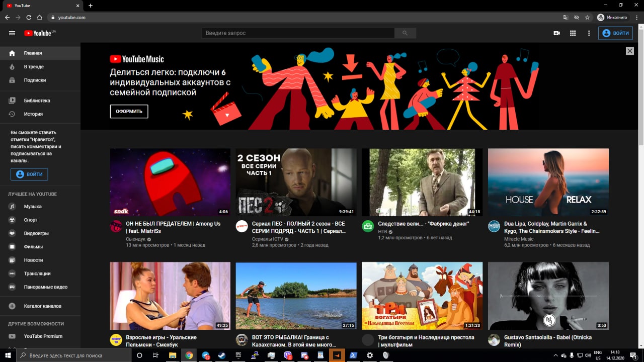Open Steam from the taskbar
This screenshot has height=362, width=644.
coord(221,355)
